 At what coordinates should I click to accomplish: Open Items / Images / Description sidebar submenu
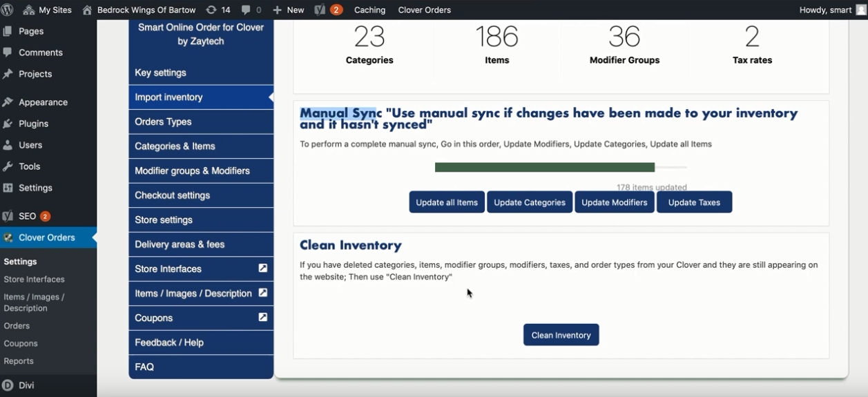click(34, 302)
